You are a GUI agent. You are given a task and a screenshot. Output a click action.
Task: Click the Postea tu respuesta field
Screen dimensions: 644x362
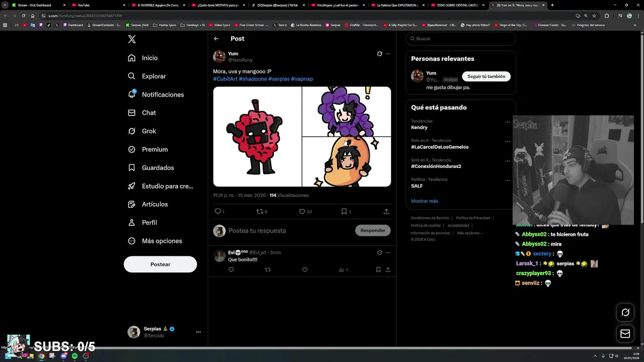click(289, 231)
